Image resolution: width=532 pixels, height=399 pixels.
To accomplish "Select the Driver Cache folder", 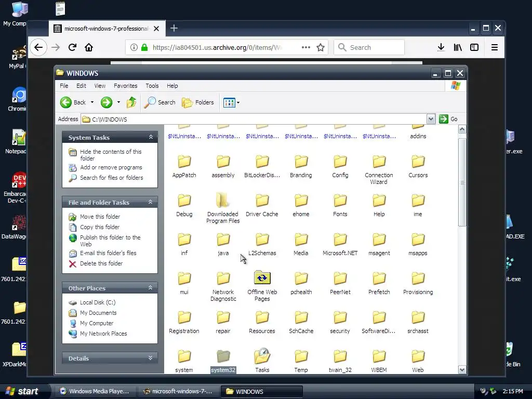I will click(x=262, y=205).
